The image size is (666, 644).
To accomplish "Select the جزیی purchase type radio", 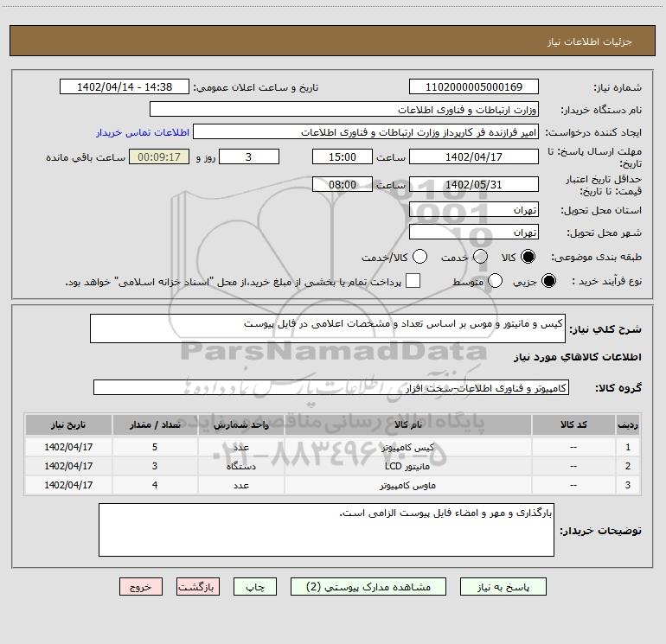I will (x=548, y=281).
